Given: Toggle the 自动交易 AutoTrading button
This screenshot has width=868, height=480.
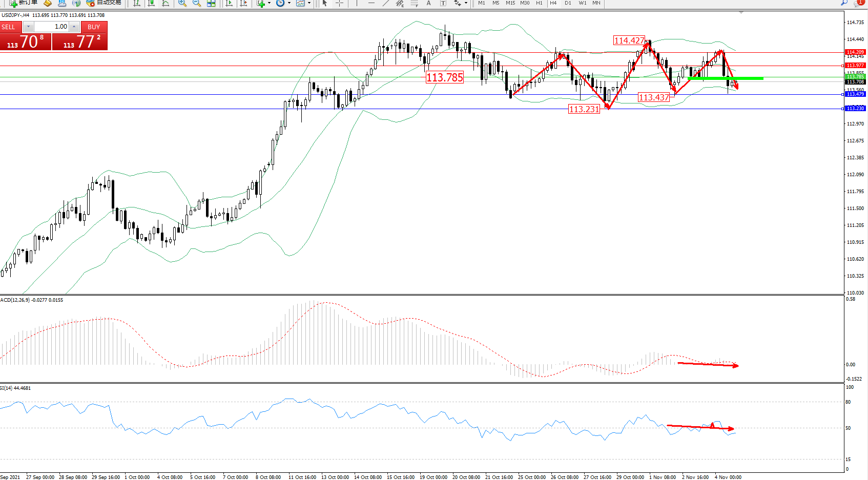Looking at the screenshot, I should [105, 3].
